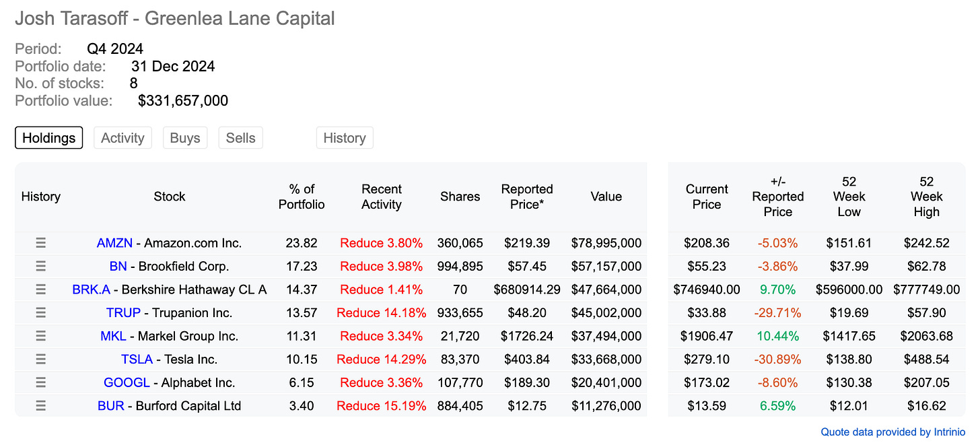Switch to the Sells tab

pos(240,138)
